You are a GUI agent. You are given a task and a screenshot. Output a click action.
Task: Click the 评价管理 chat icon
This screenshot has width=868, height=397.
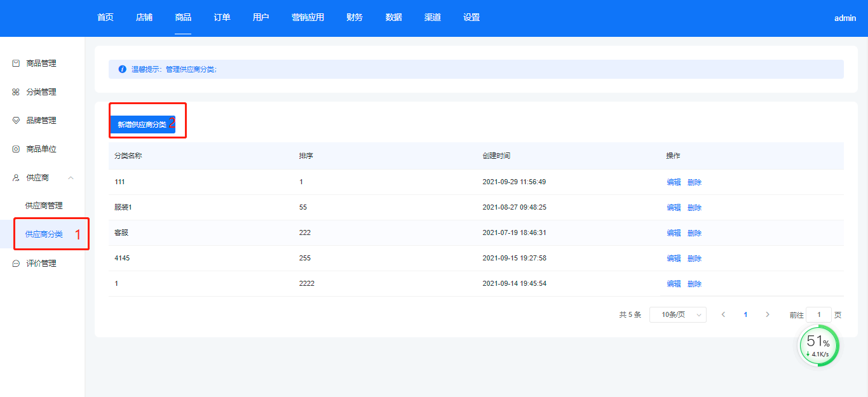16,264
